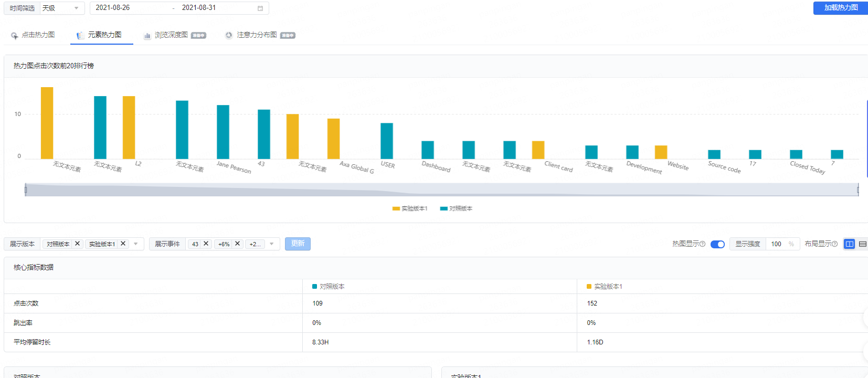This screenshot has width=868, height=378.
Task: Click the 点击次数 row label
Action: click(26, 303)
